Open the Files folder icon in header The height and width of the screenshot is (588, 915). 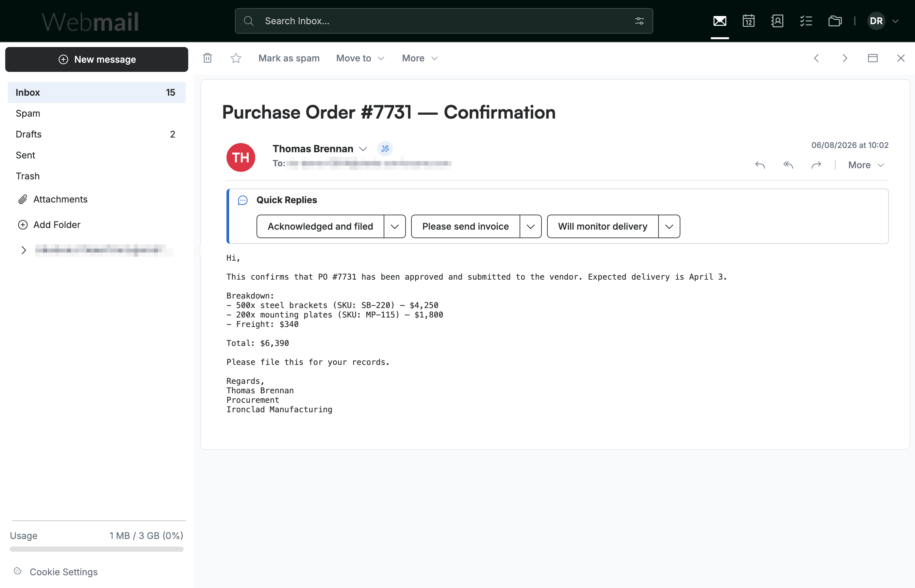[835, 21]
